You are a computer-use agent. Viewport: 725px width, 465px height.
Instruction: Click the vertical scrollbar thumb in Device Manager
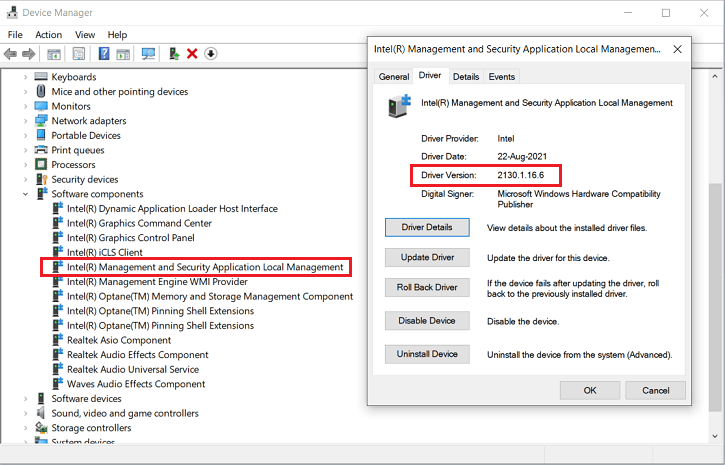tap(715, 300)
